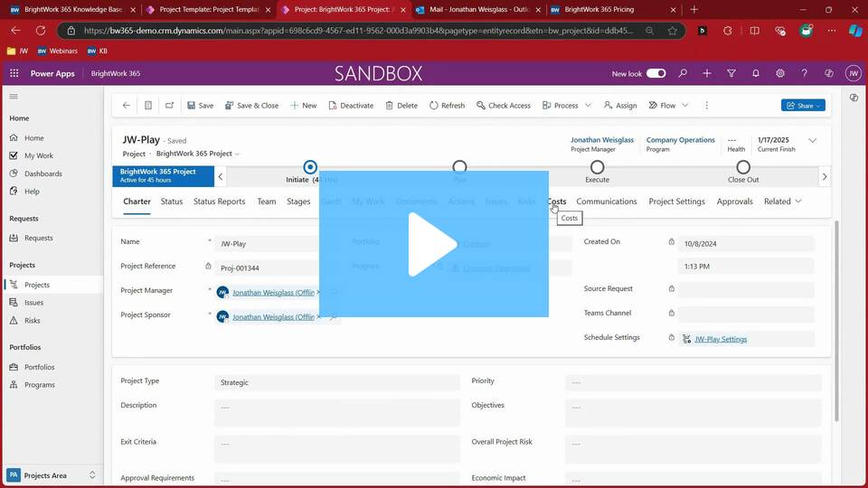Viewport: 868px width, 488px height.
Task: Open Portfolios in sidebar
Action: click(x=39, y=367)
